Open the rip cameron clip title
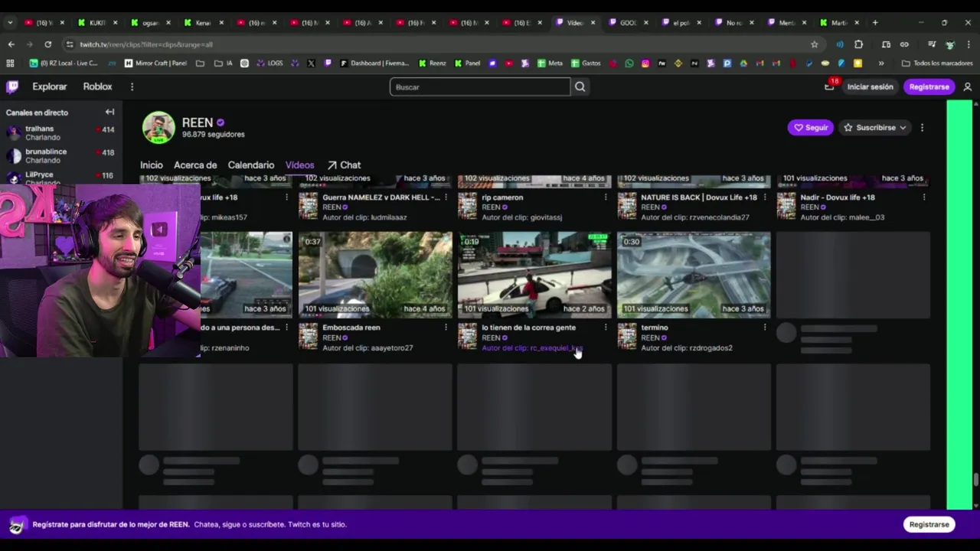This screenshot has height=551, width=980. coord(502,197)
